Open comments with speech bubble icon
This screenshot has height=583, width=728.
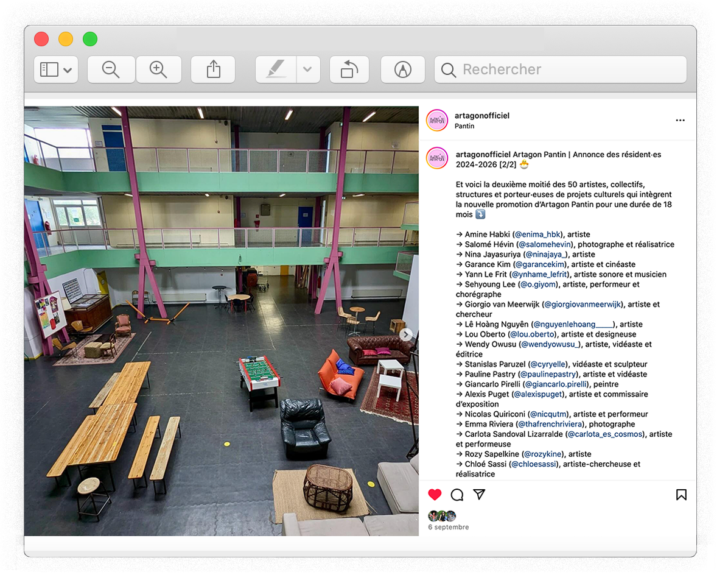click(457, 495)
